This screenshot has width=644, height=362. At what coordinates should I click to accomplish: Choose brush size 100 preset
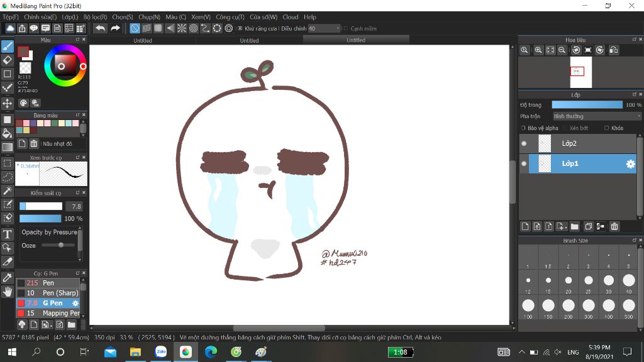(x=528, y=305)
